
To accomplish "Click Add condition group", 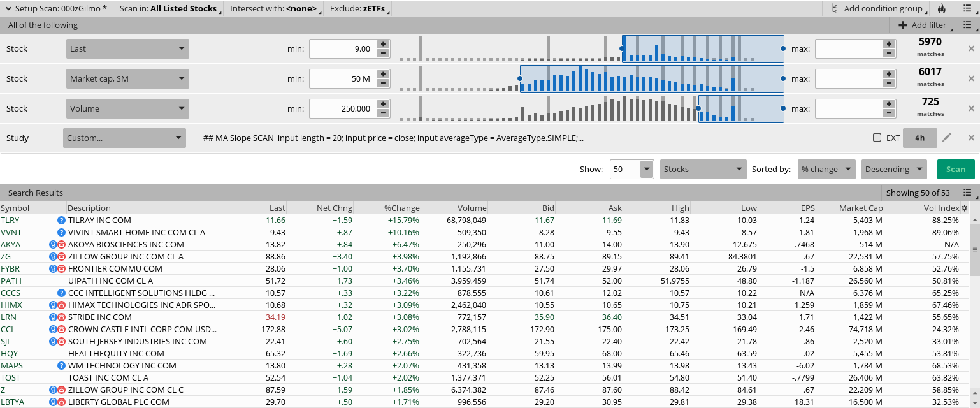I will point(879,9).
